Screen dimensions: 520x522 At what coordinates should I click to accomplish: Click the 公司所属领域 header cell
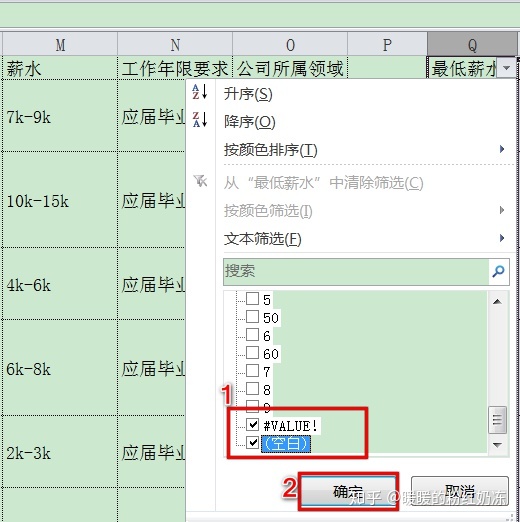[x=290, y=68]
